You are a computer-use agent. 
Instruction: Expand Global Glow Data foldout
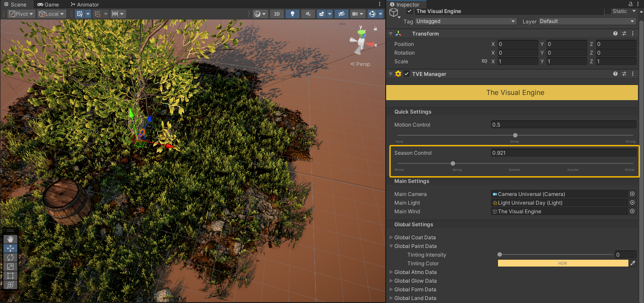[x=391, y=281]
